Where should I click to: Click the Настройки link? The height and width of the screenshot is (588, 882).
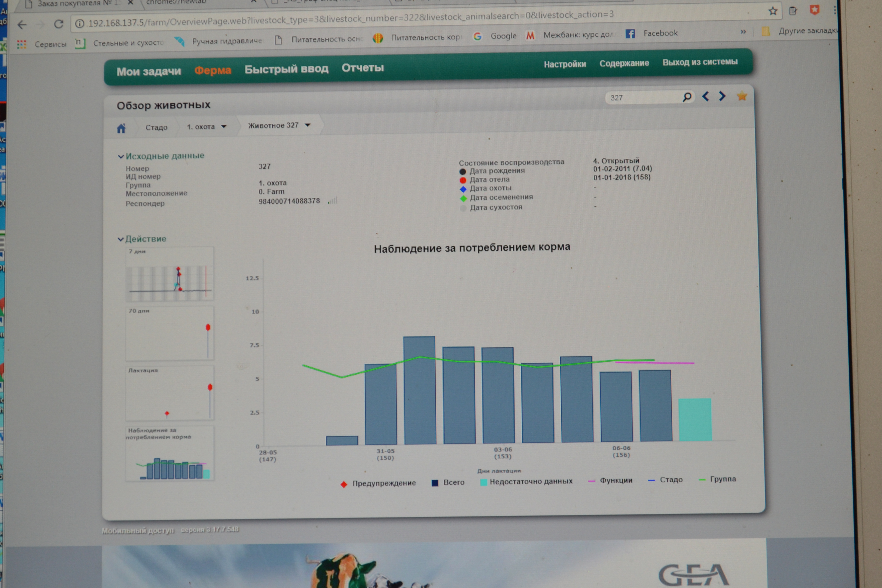click(565, 64)
